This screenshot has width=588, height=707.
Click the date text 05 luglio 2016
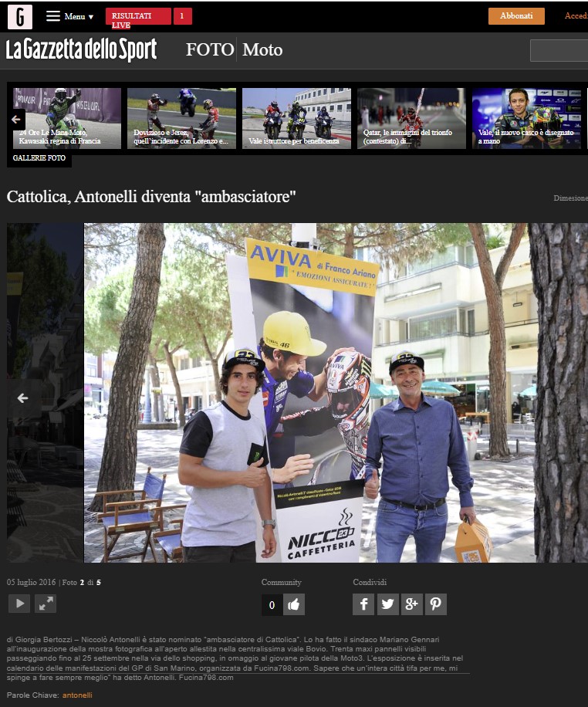[x=31, y=582]
